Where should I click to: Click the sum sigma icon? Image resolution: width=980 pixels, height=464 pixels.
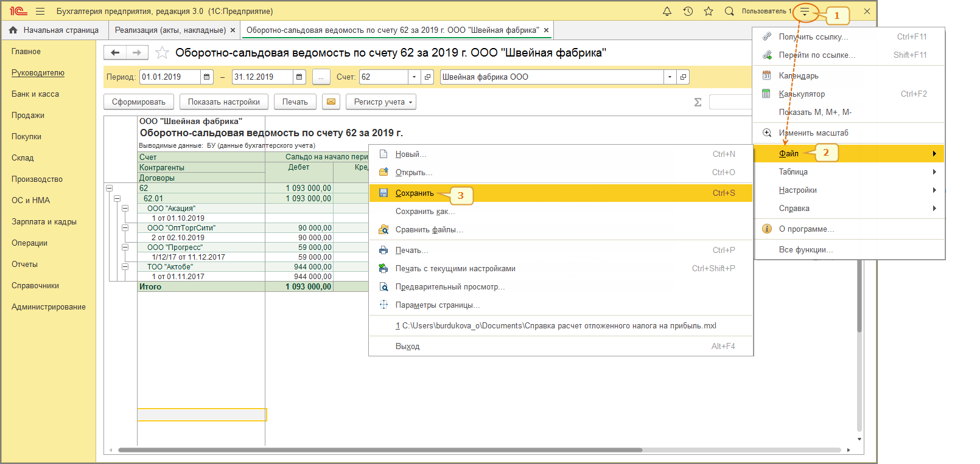click(x=698, y=102)
